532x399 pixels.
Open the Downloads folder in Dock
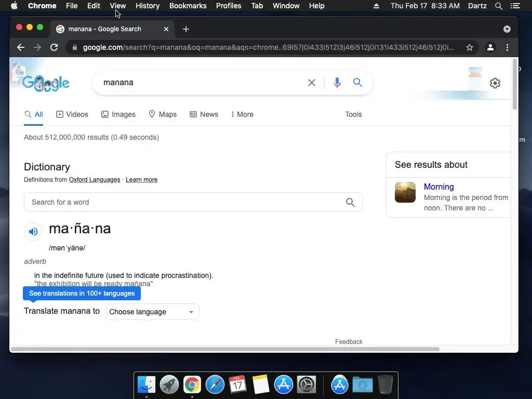[362, 385]
